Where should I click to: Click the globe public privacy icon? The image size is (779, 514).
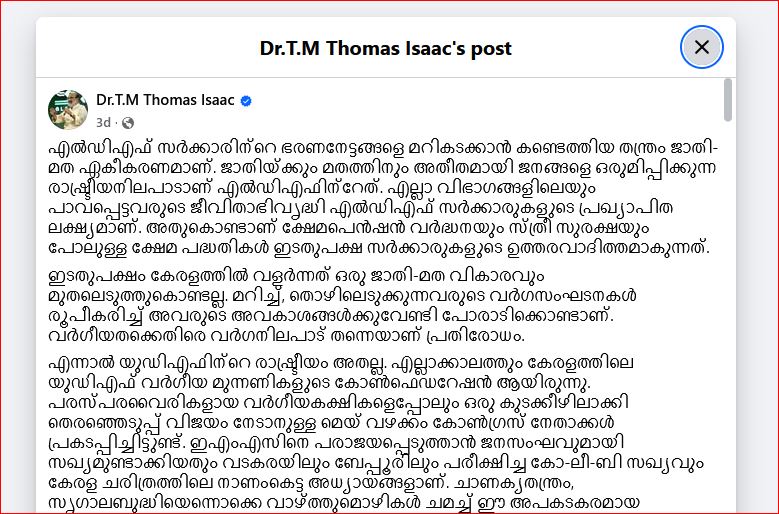(x=127, y=122)
